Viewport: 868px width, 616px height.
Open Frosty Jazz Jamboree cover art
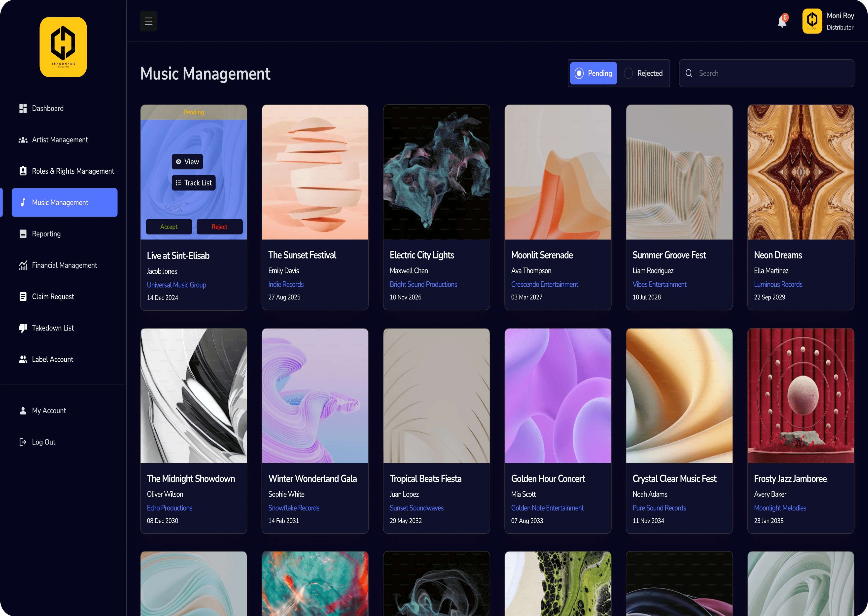coord(800,396)
